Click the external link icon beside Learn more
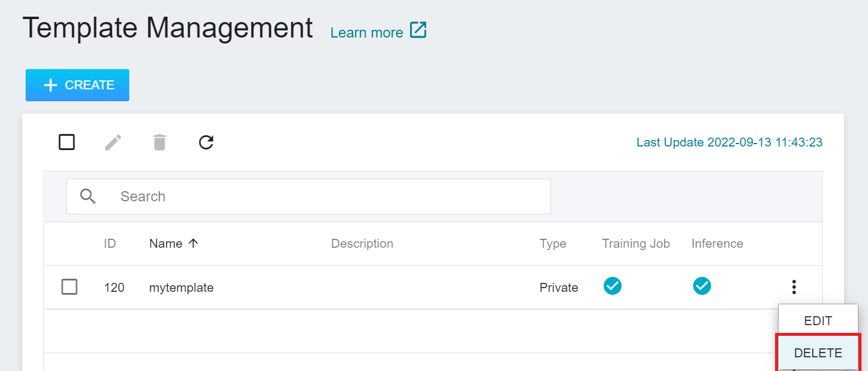 coord(418,31)
